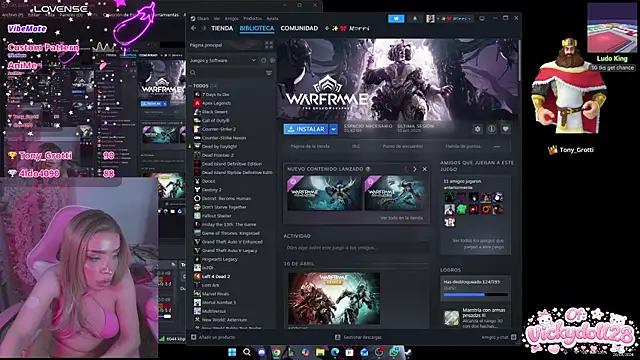Select Destiny 2 in library
Image resolution: width=640 pixels, height=360 pixels.
(211, 190)
